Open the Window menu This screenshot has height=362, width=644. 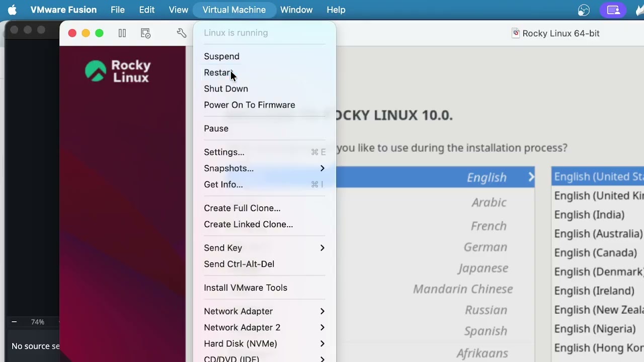296,10
